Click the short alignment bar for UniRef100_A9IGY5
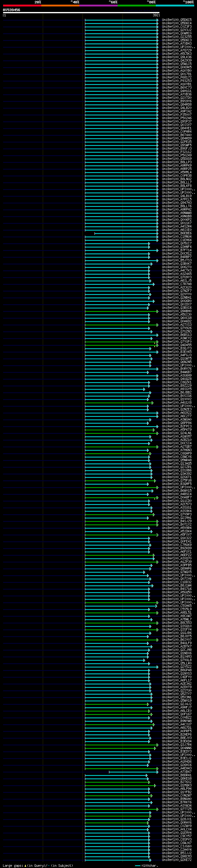 tap(115, 389)
